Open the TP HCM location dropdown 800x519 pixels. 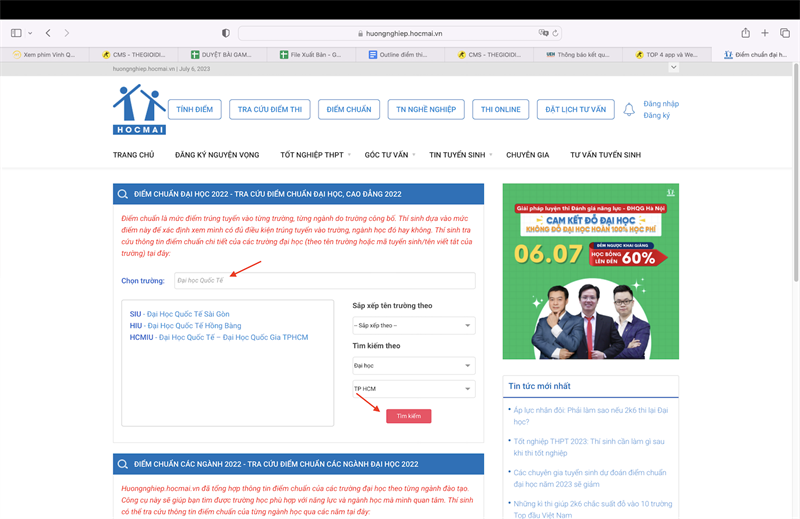(414, 389)
